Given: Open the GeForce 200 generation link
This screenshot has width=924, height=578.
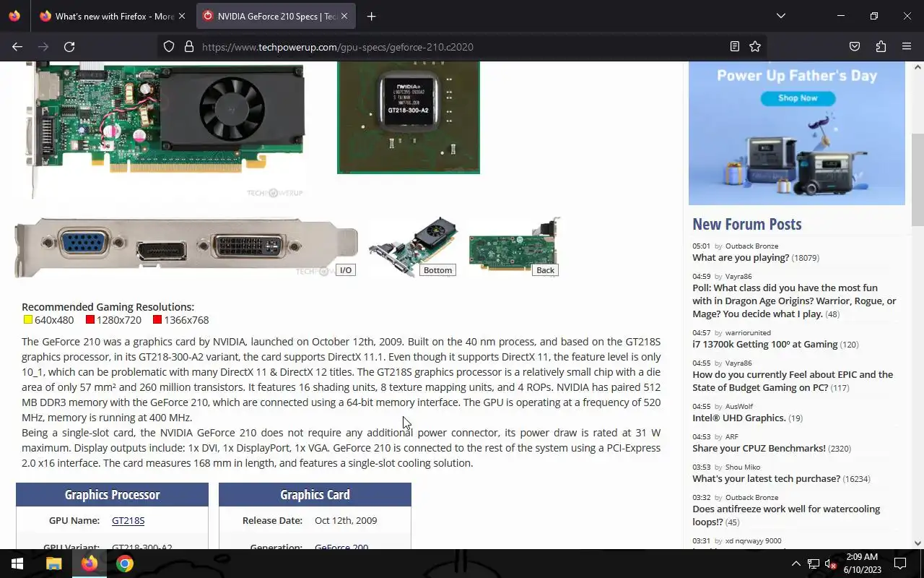Looking at the screenshot, I should 341,547.
